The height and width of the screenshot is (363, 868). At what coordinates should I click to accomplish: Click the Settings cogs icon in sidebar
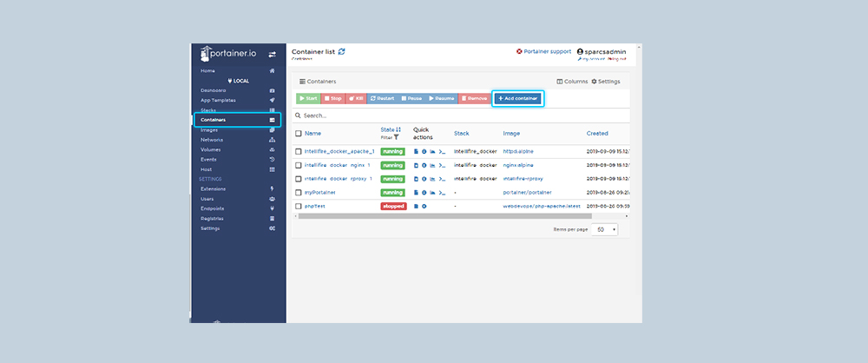click(272, 228)
